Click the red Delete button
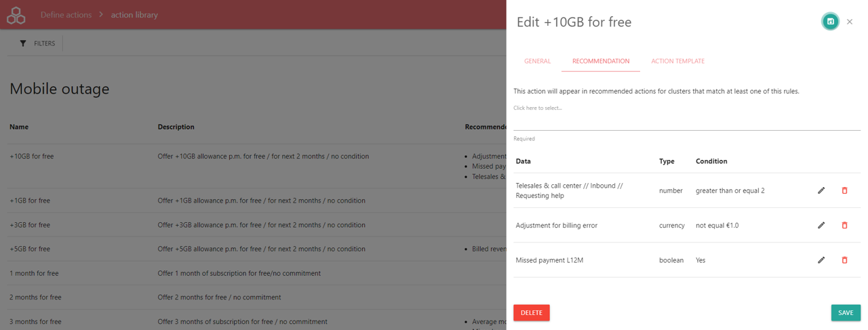 (x=532, y=312)
